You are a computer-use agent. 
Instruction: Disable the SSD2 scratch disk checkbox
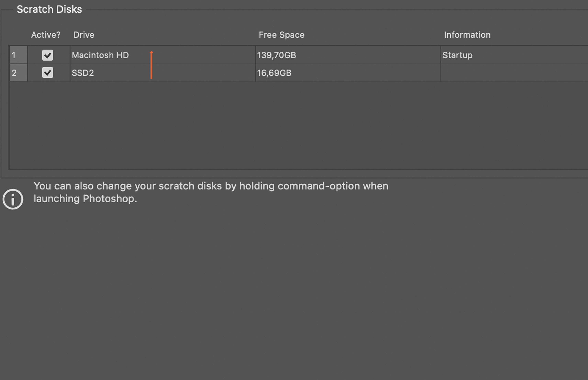click(47, 73)
